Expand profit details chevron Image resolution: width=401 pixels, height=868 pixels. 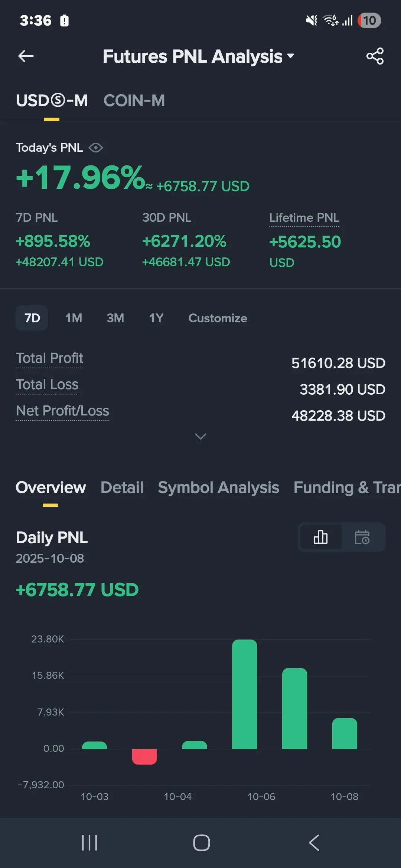pos(200,437)
